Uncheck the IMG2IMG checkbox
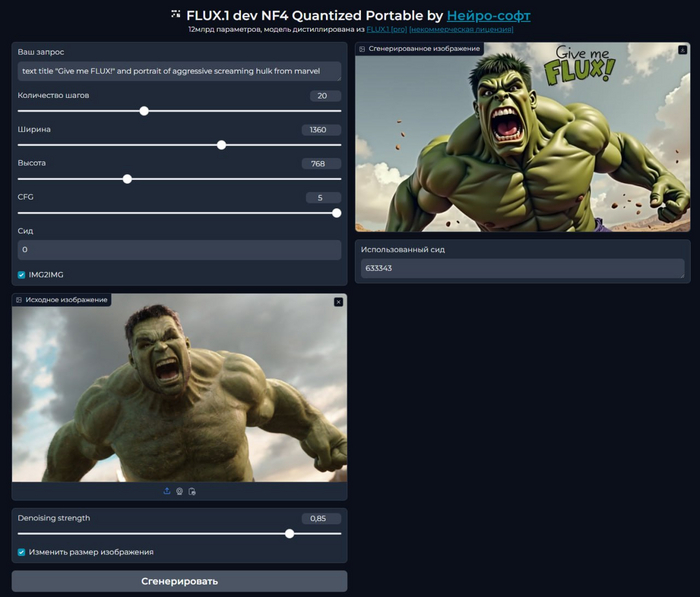The height and width of the screenshot is (597, 700). pyautogui.click(x=22, y=274)
